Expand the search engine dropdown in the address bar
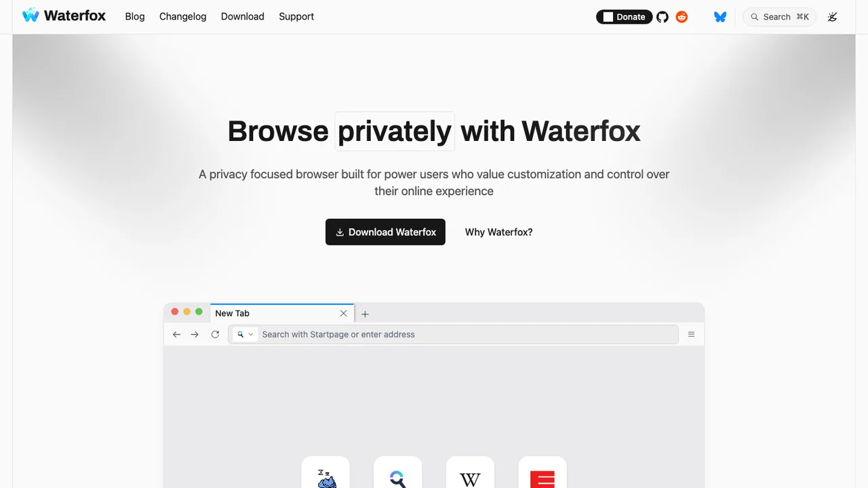This screenshot has height=488, width=868. click(245, 334)
